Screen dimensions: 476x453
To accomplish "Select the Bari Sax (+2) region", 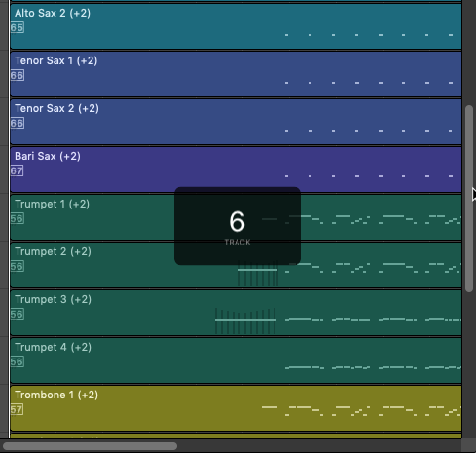I will [x=236, y=170].
